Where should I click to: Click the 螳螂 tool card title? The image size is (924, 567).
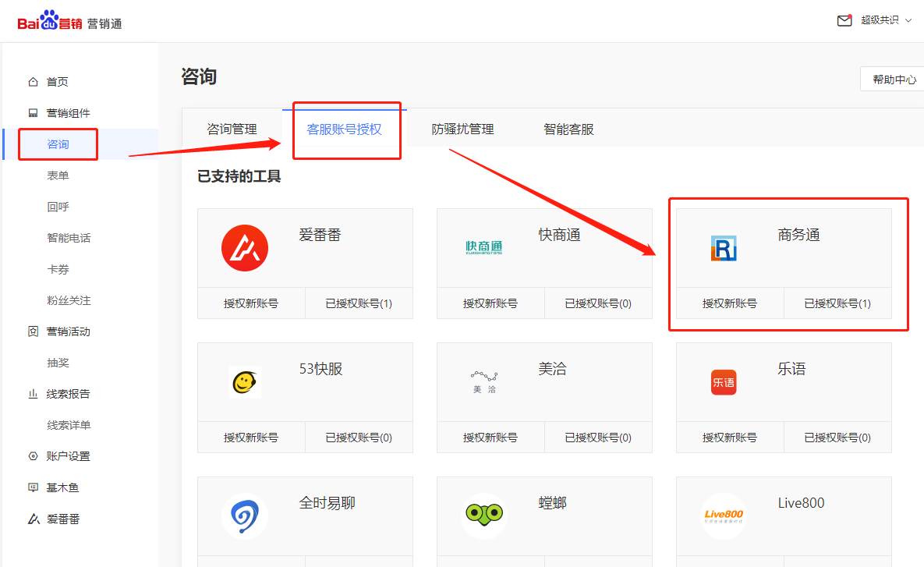point(552,503)
